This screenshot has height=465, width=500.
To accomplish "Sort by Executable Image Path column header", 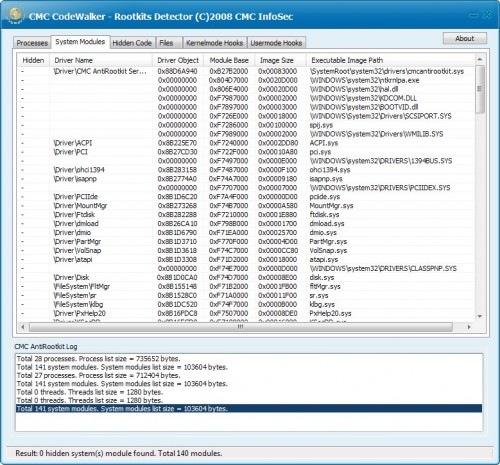I will point(390,60).
